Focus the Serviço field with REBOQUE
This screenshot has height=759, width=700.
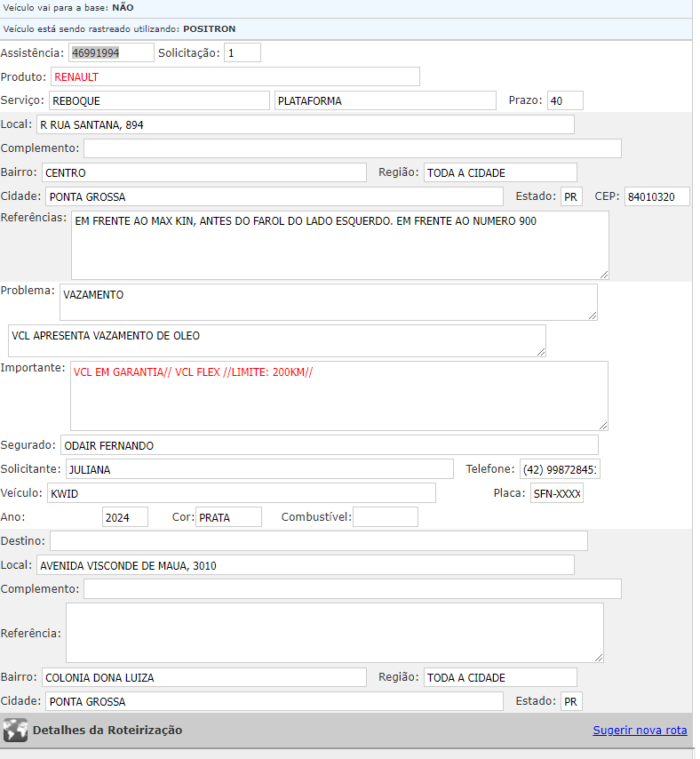159,100
